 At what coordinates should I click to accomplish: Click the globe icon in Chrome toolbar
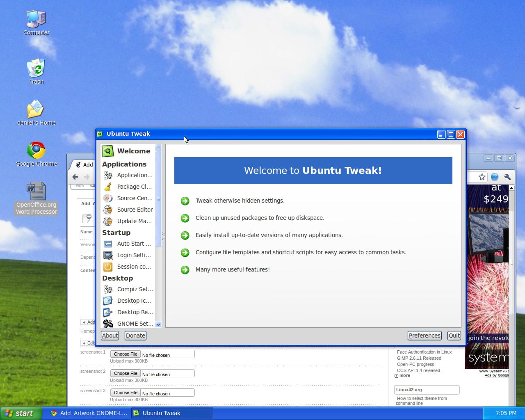495,177
